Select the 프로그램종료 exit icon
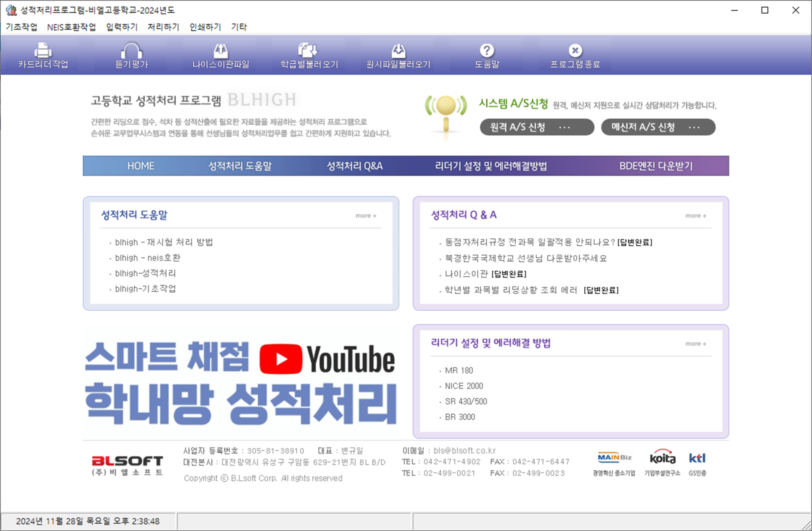Image resolution: width=812 pixels, height=531 pixels. (575, 55)
